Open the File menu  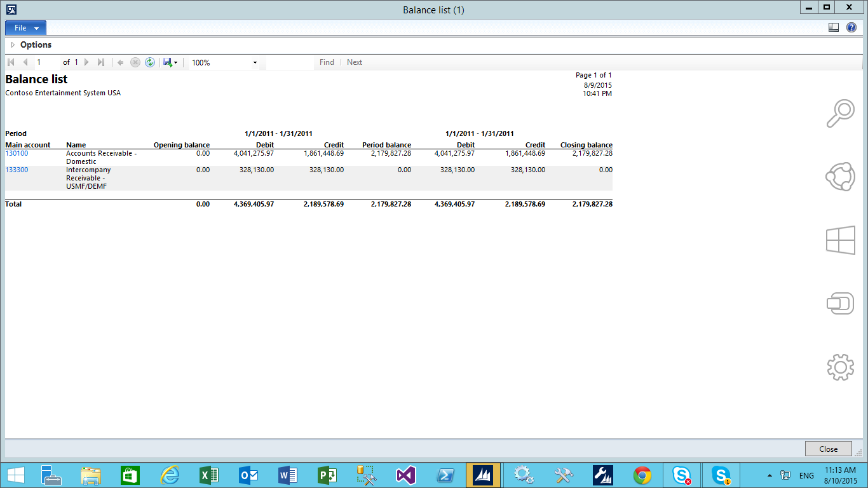[x=25, y=28]
